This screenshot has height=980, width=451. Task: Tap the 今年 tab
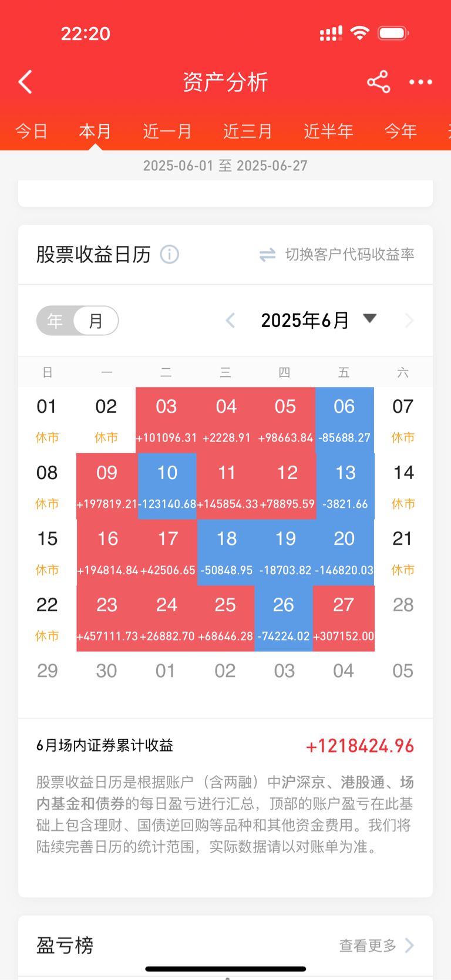(400, 131)
